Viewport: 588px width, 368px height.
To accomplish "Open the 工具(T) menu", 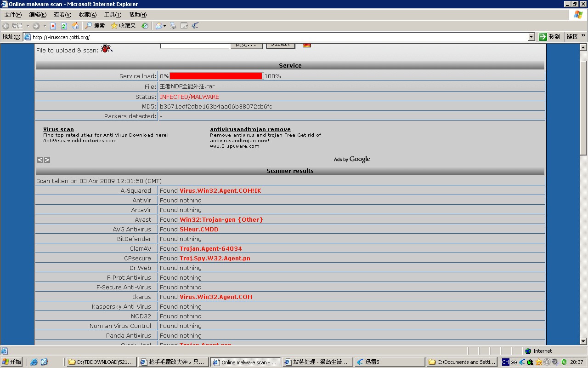I will coord(113,15).
